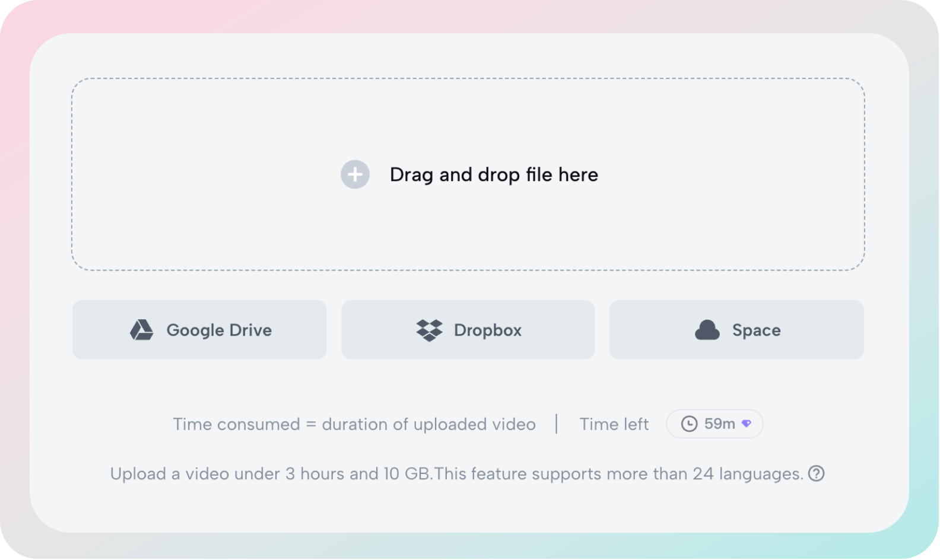
Task: Click the Time left label
Action: 614,424
